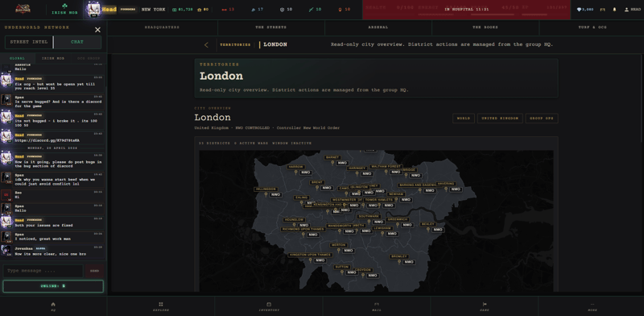Select the OCG Group chat channel

coord(89,58)
